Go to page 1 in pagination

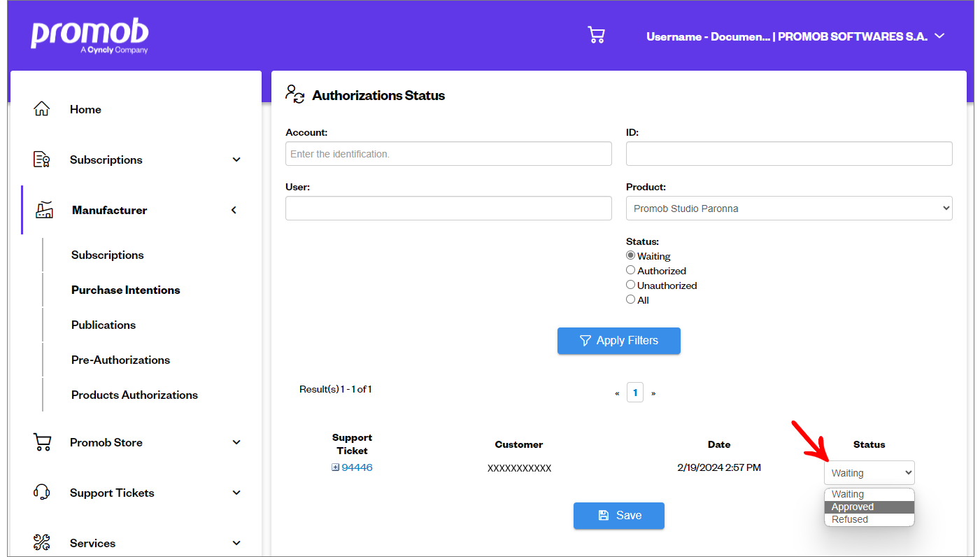pos(635,393)
